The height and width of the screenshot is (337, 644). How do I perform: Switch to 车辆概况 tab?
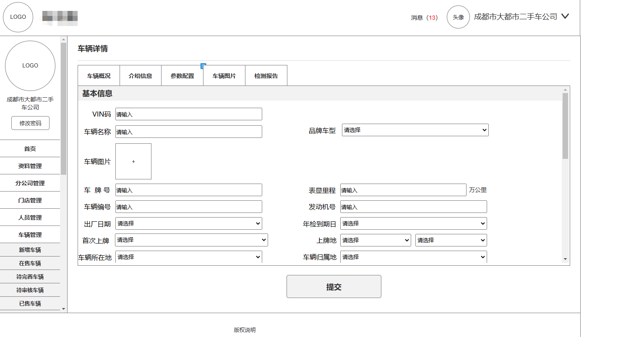pos(99,76)
